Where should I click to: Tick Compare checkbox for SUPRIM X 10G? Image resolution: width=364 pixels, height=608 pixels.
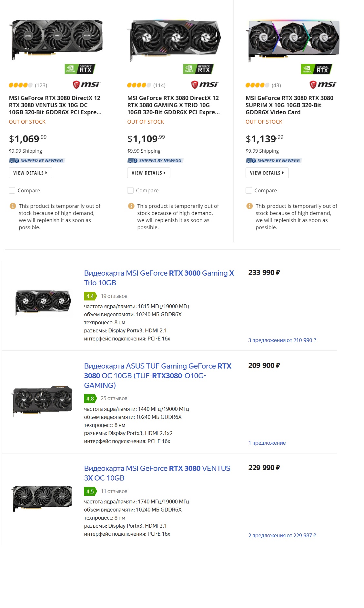249,190
